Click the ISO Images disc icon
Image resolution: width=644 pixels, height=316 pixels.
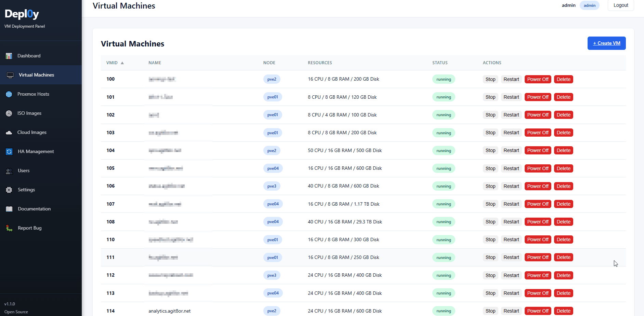[x=9, y=113]
